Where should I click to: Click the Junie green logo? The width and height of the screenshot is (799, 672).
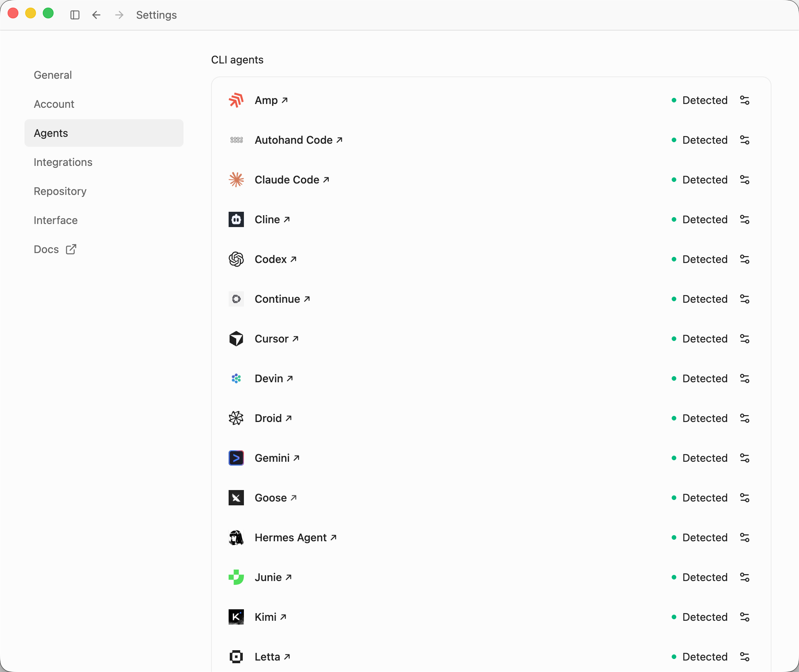point(236,577)
